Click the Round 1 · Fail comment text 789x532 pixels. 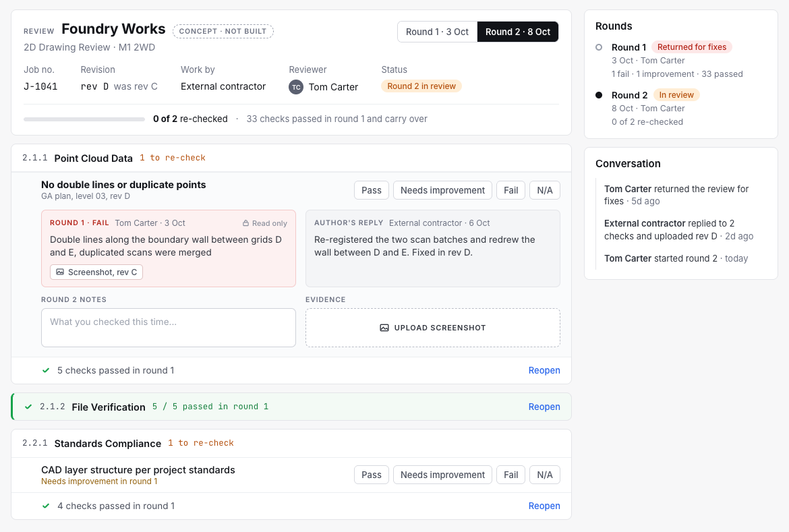[x=165, y=246]
